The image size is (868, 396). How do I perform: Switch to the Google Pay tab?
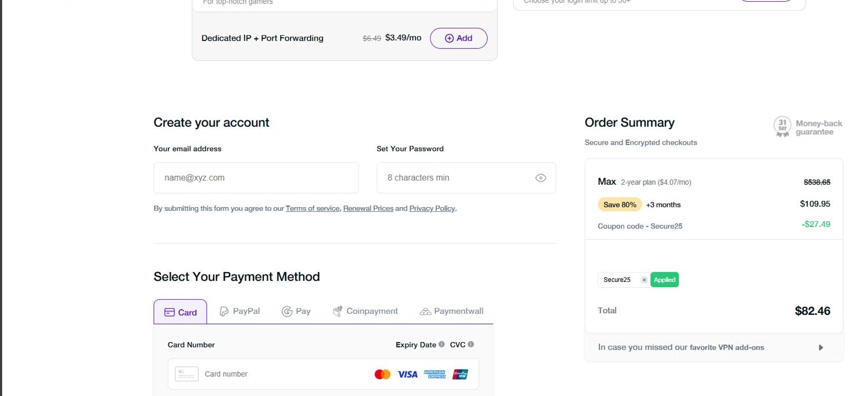[296, 311]
